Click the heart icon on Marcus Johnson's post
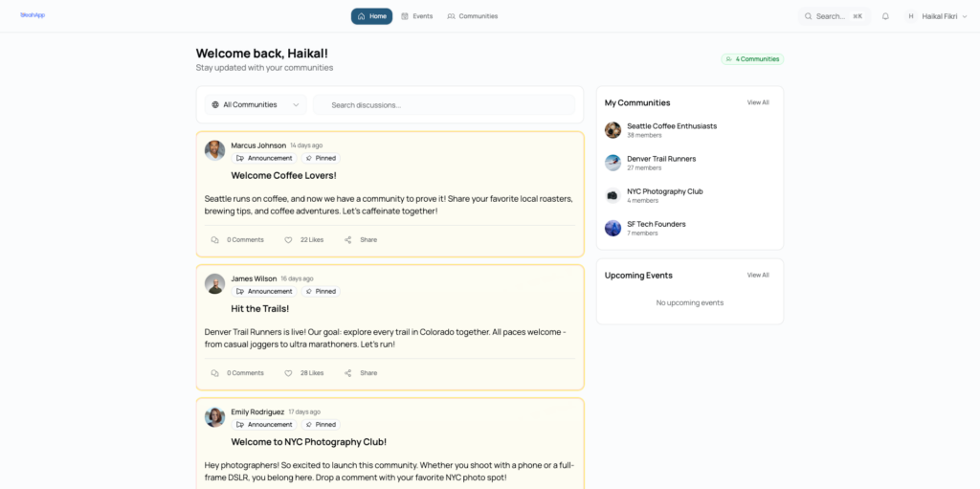 (x=288, y=240)
